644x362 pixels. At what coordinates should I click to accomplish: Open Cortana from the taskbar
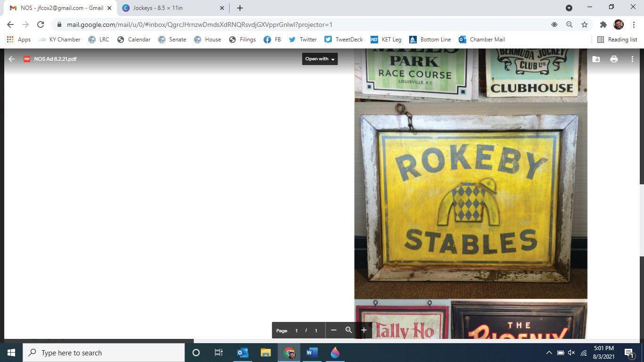click(196, 353)
